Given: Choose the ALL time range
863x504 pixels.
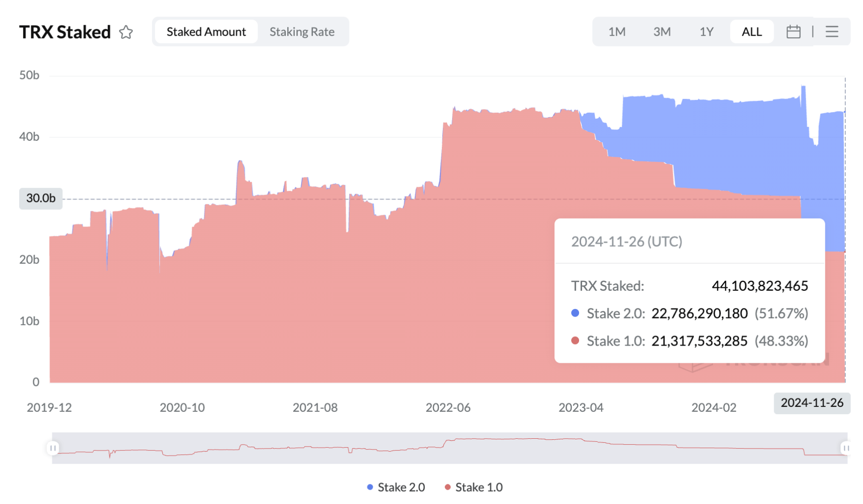Looking at the screenshot, I should [752, 32].
